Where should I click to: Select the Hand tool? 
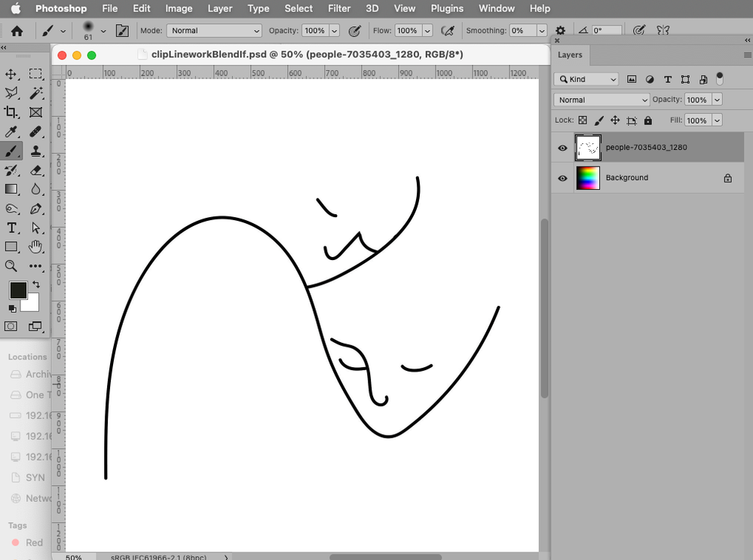point(35,246)
